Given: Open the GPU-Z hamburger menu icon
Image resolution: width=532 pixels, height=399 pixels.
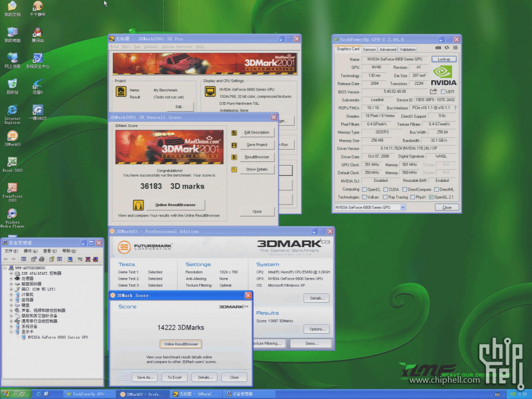Looking at the screenshot, I should click(x=456, y=48).
